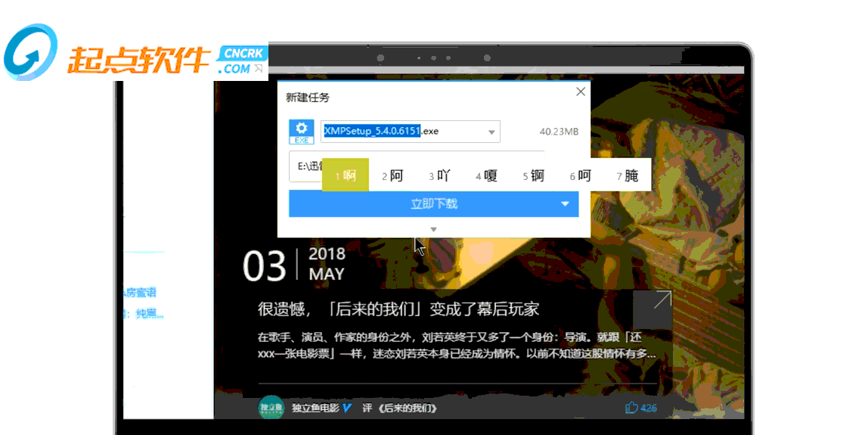Open the article expand arrow icon
Viewport: 868px width, 435px height.
click(653, 309)
